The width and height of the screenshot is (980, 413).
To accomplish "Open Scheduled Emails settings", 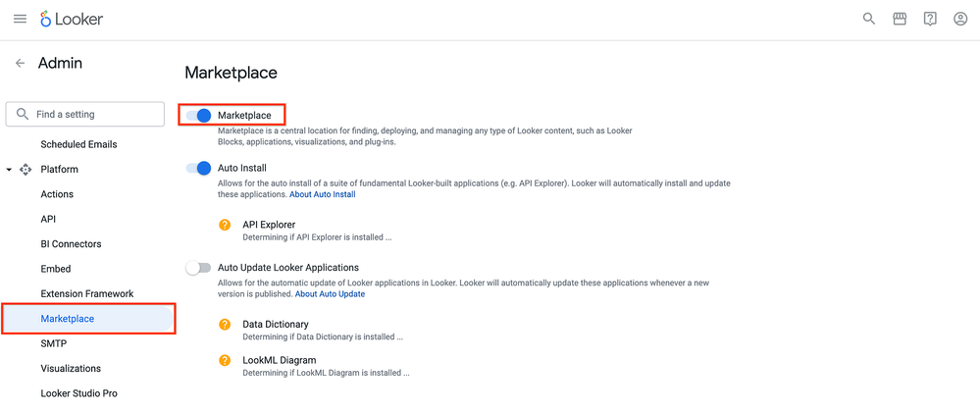I will (78, 144).
